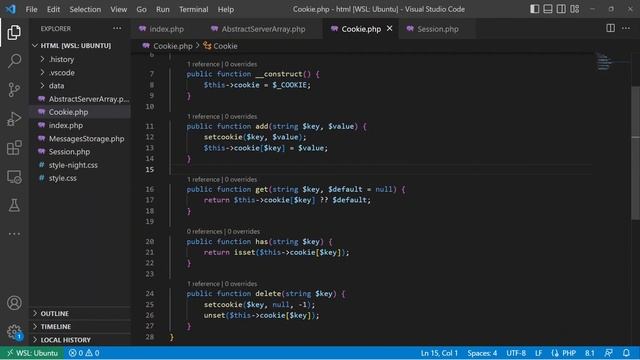Open notifications bell in status bar
This screenshot has width=640, height=360.
point(626,353)
